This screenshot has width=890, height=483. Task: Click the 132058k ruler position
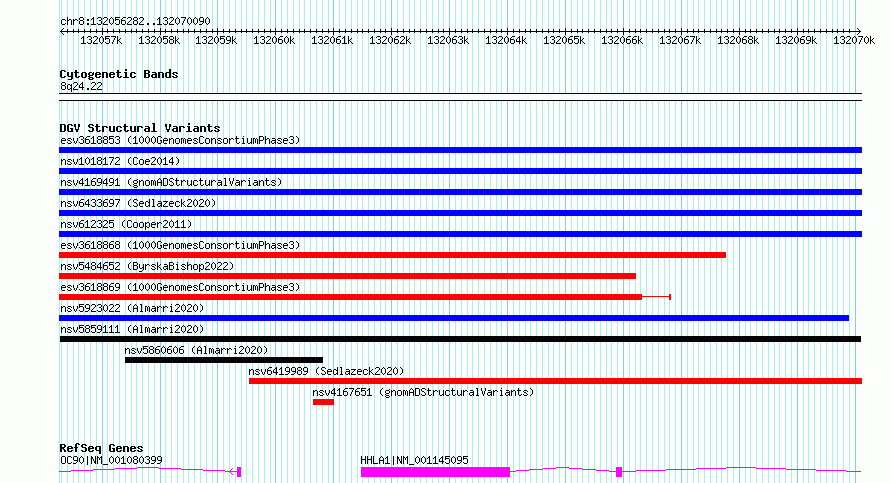159,40
